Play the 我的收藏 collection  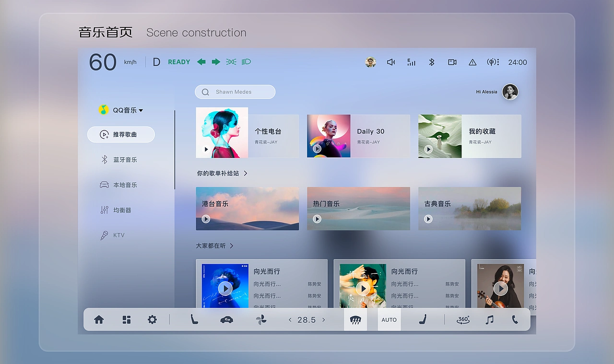[x=428, y=149]
